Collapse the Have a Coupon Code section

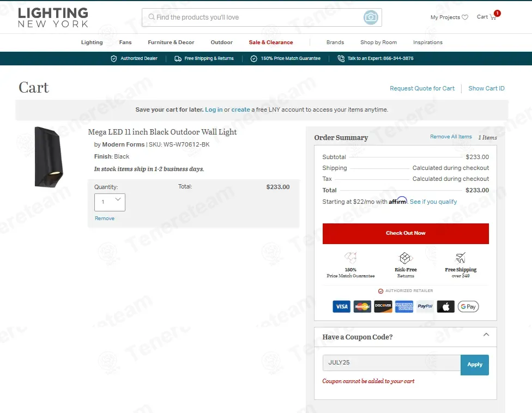point(486,335)
